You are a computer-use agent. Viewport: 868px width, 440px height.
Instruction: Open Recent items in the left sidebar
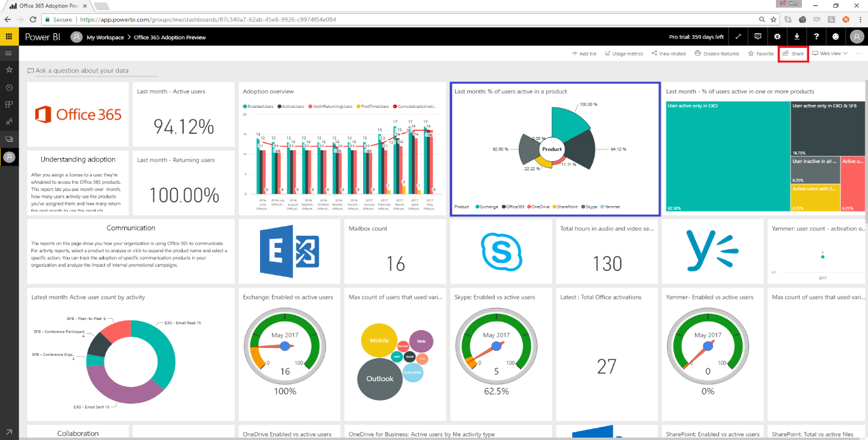click(x=8, y=87)
